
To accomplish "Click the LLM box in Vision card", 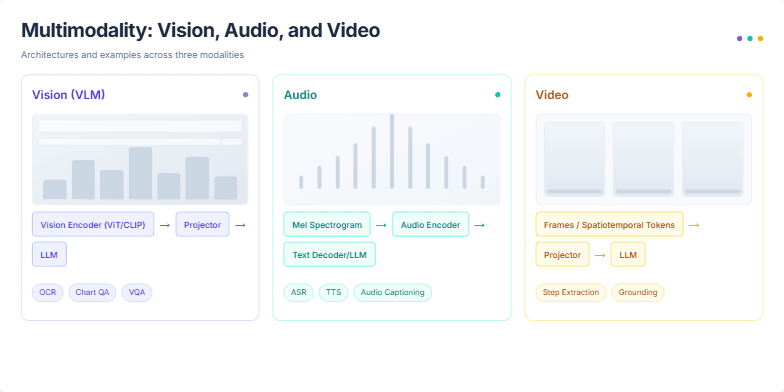I will [x=50, y=254].
